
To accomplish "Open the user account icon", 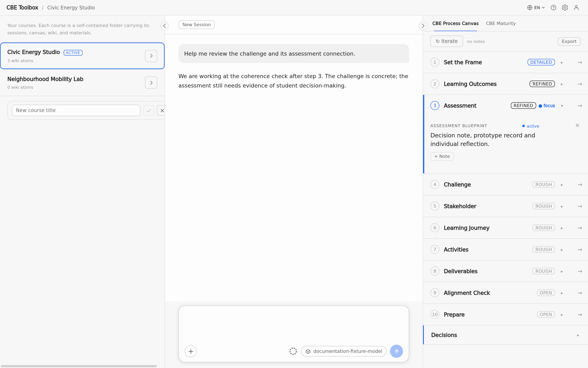I will (576, 8).
